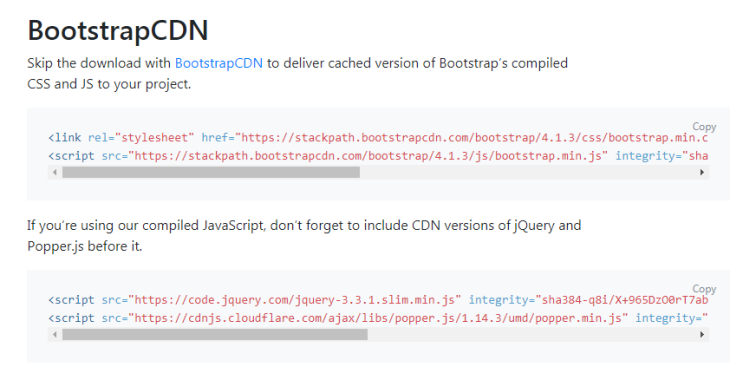Viewport: 743px width, 367px height.
Task: Copy the jQuery and Popper snippet
Action: (704, 288)
